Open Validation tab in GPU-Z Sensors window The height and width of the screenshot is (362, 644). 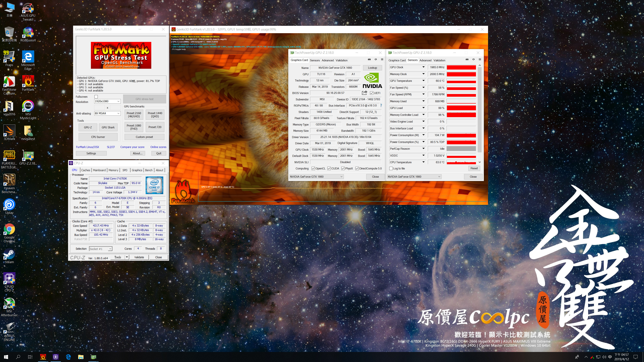(439, 60)
